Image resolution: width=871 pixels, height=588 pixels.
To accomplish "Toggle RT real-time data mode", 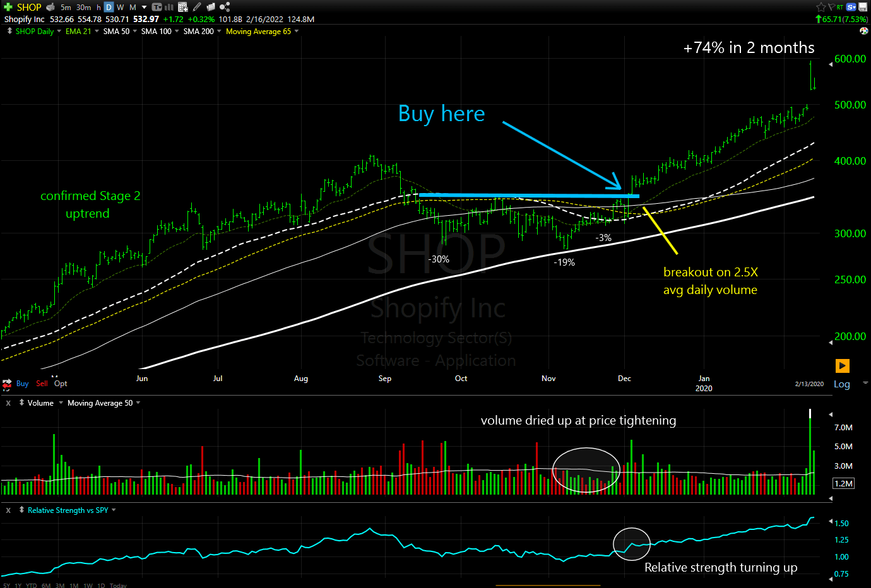I will [839, 7].
